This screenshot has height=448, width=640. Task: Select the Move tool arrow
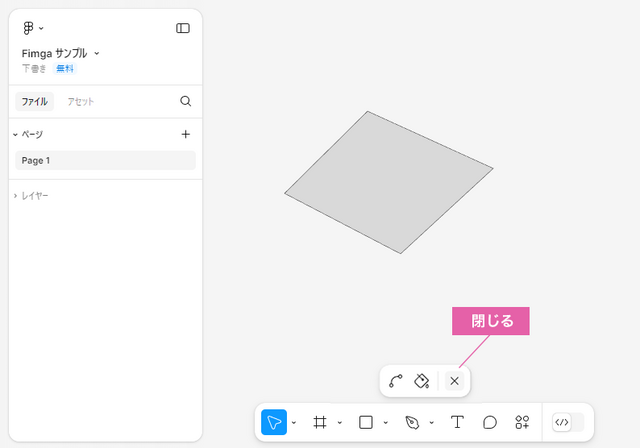(274, 422)
